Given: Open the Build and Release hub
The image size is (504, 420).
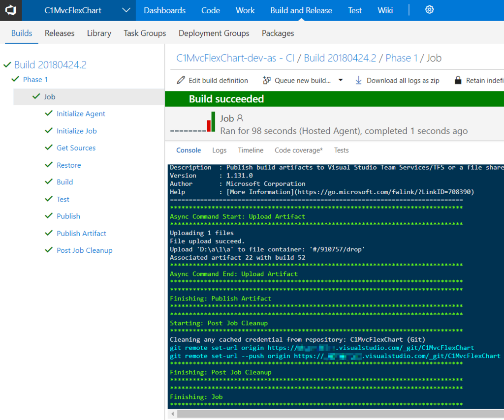Looking at the screenshot, I should click(301, 10).
